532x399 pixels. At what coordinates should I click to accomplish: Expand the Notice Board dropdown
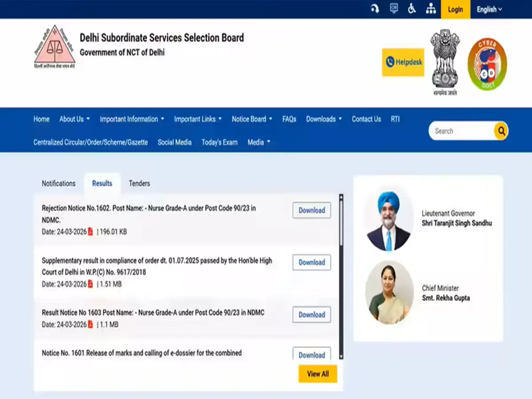252,119
